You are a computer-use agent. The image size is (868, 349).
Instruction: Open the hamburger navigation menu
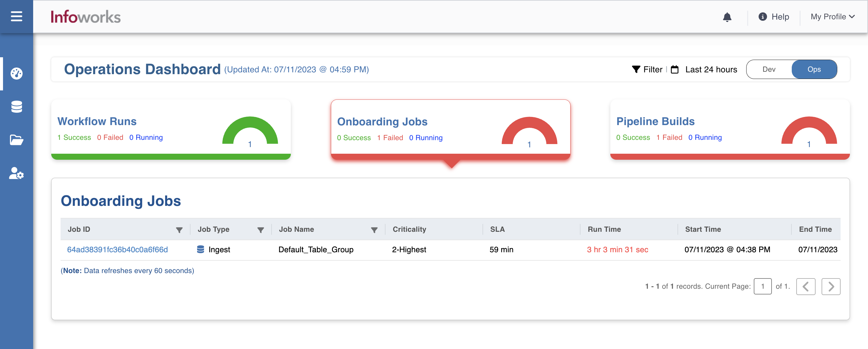click(x=17, y=16)
